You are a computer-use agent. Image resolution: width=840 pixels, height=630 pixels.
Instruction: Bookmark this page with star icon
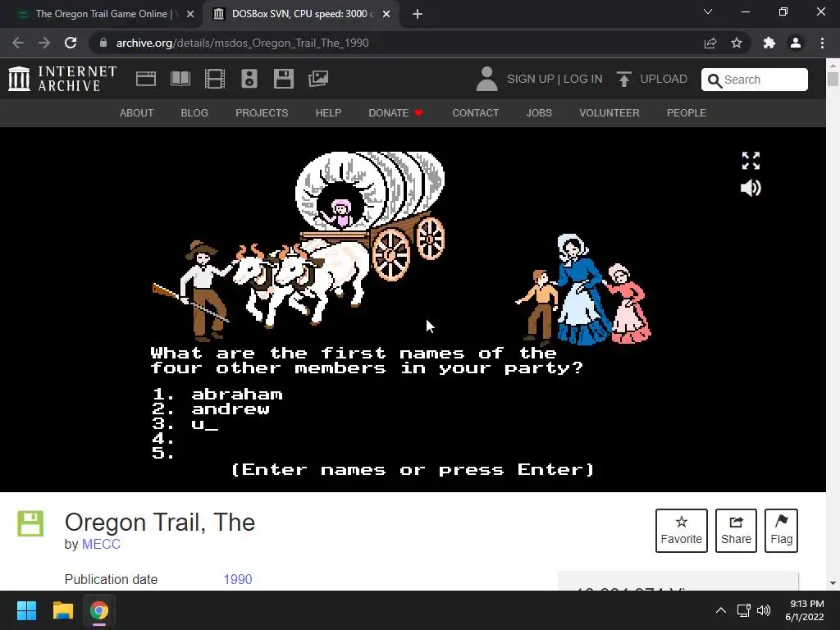[737, 43]
